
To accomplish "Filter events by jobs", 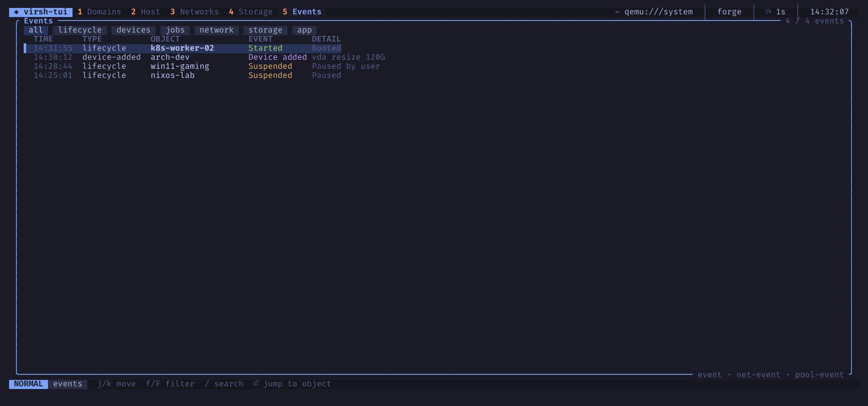I will point(175,30).
